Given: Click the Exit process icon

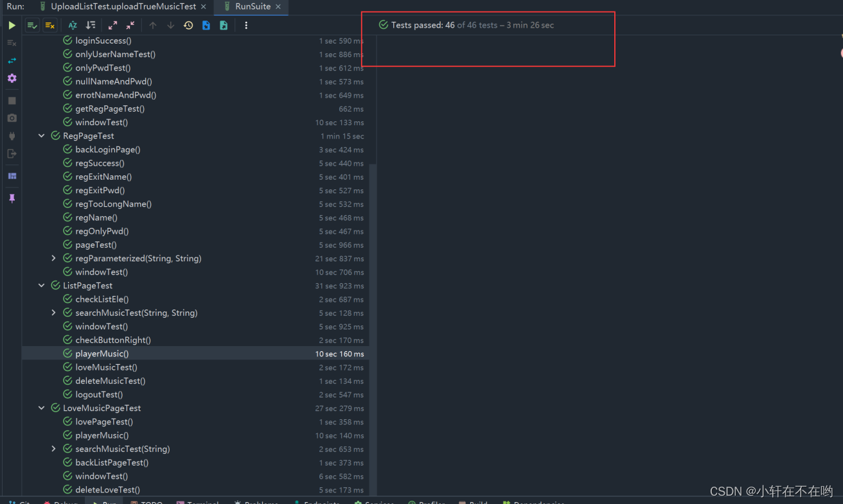Looking at the screenshot, I should point(12,153).
